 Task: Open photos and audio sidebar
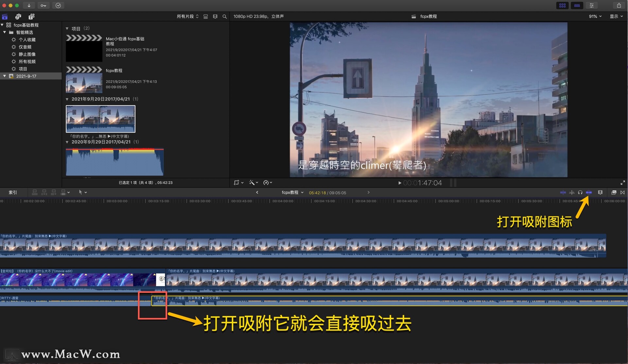click(18, 16)
